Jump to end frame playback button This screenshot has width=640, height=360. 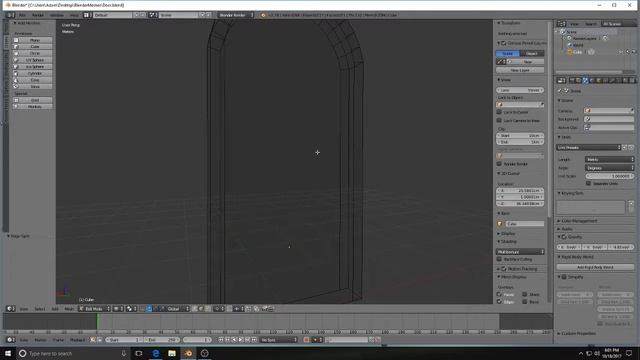coord(254,340)
